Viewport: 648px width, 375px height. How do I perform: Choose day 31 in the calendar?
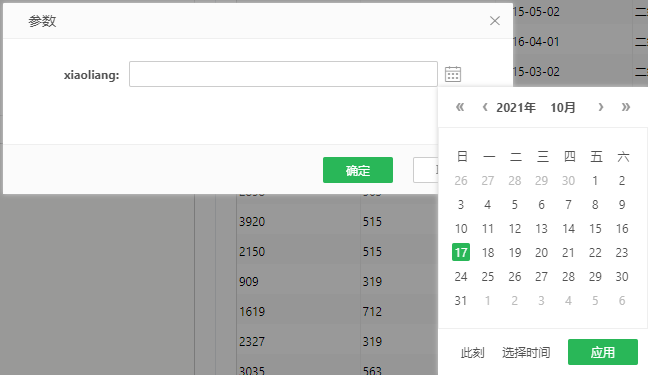click(x=461, y=301)
